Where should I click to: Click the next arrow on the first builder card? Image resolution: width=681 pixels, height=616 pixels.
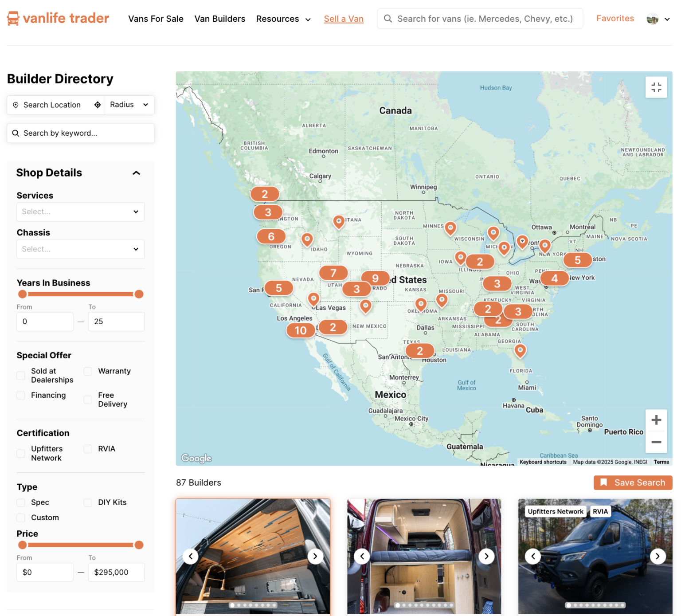click(x=315, y=556)
